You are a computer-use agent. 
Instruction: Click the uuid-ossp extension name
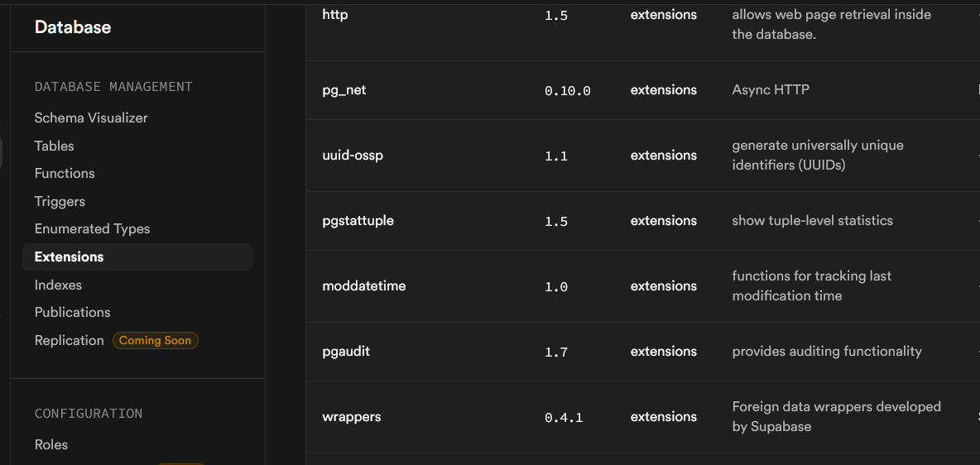pyautogui.click(x=353, y=156)
